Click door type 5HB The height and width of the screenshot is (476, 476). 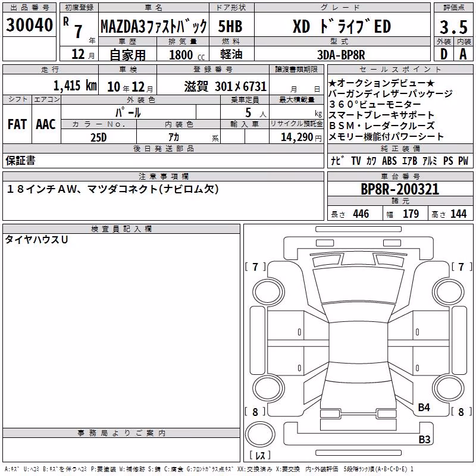click(x=230, y=26)
